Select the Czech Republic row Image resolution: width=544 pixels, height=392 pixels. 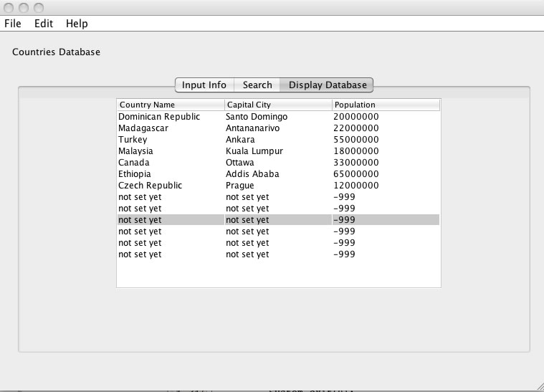pos(151,185)
